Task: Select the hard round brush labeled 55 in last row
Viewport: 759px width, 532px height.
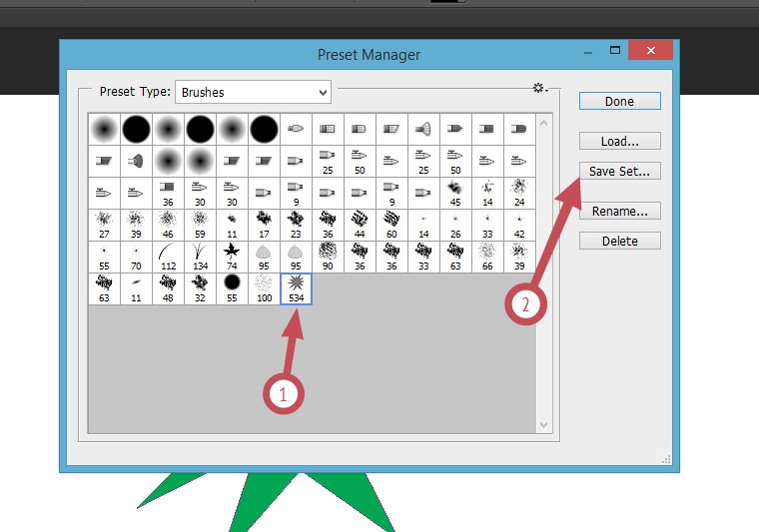Action: click(232, 288)
